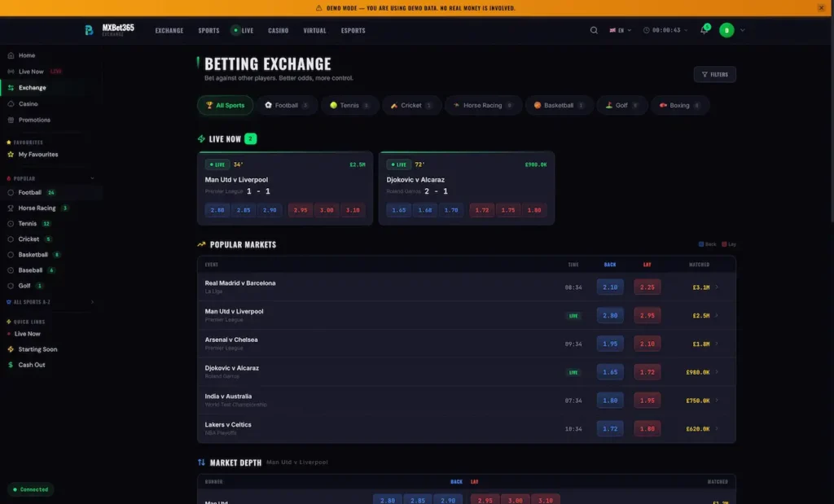Go to Live in top navigation
The height and width of the screenshot is (504, 834).
[x=243, y=30]
